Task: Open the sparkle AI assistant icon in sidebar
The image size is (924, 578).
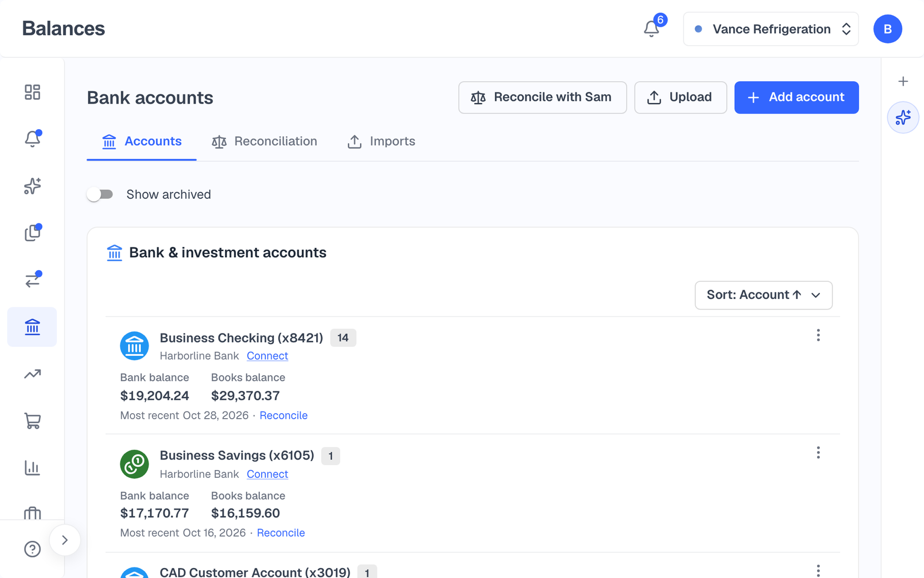Action: (32, 185)
